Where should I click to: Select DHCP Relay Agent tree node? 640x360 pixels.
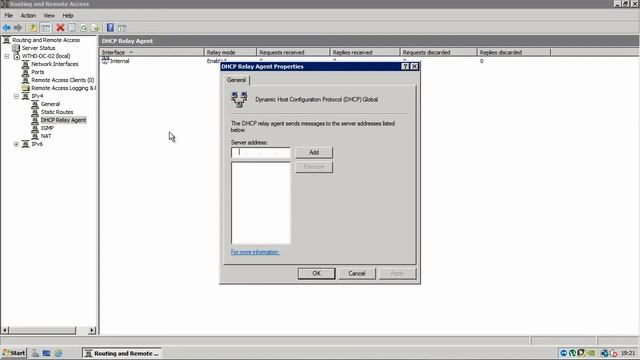pos(63,120)
